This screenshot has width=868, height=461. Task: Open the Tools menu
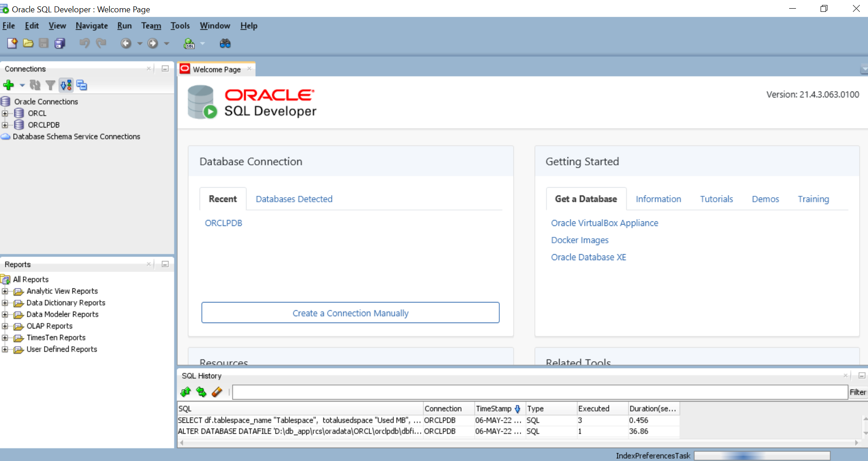pos(180,26)
